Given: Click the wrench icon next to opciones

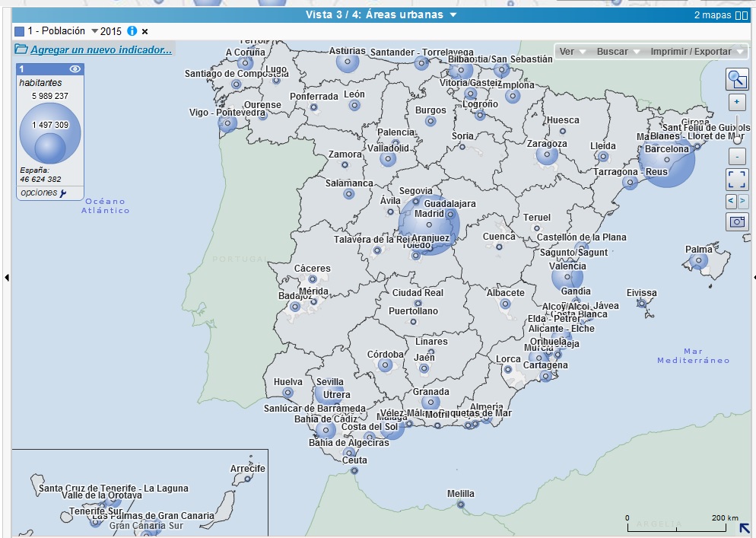Looking at the screenshot, I should [63, 193].
